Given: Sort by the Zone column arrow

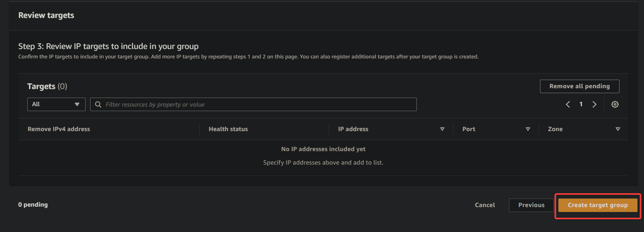Looking at the screenshot, I should pyautogui.click(x=618, y=129).
